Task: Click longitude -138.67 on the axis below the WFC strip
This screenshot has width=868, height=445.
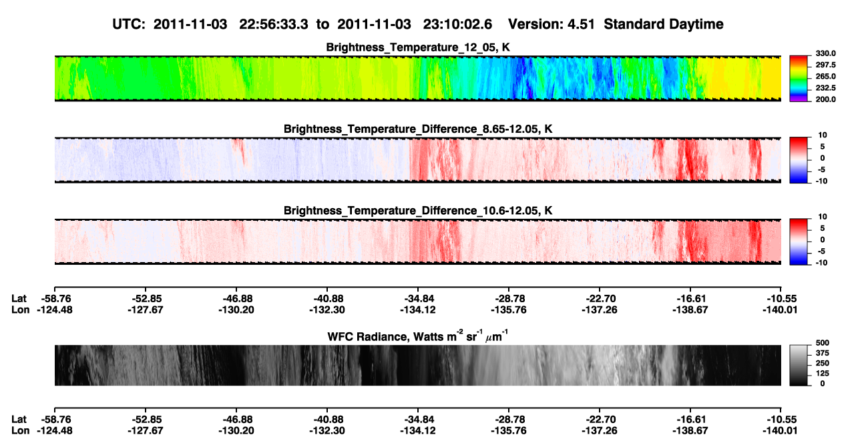Action: click(x=690, y=430)
